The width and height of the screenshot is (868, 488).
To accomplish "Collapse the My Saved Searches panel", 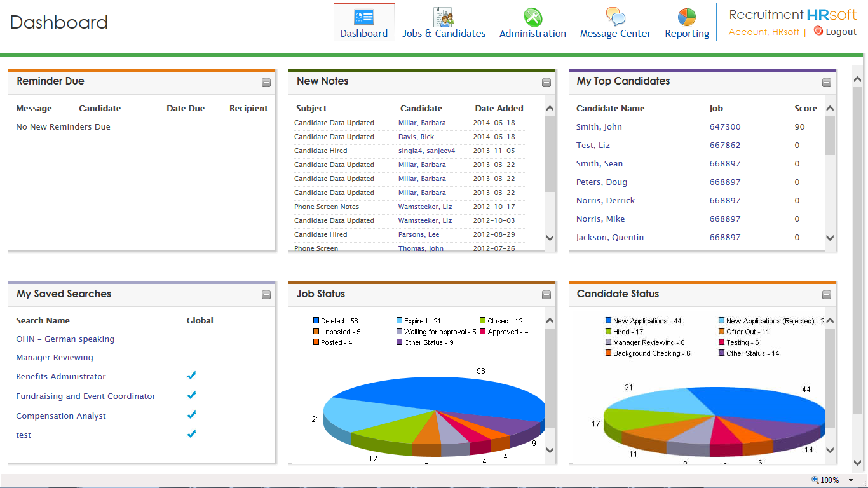I will click(266, 294).
